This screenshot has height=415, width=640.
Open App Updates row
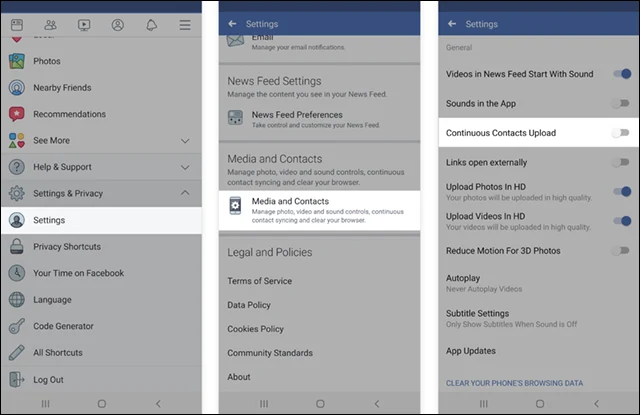point(538,351)
